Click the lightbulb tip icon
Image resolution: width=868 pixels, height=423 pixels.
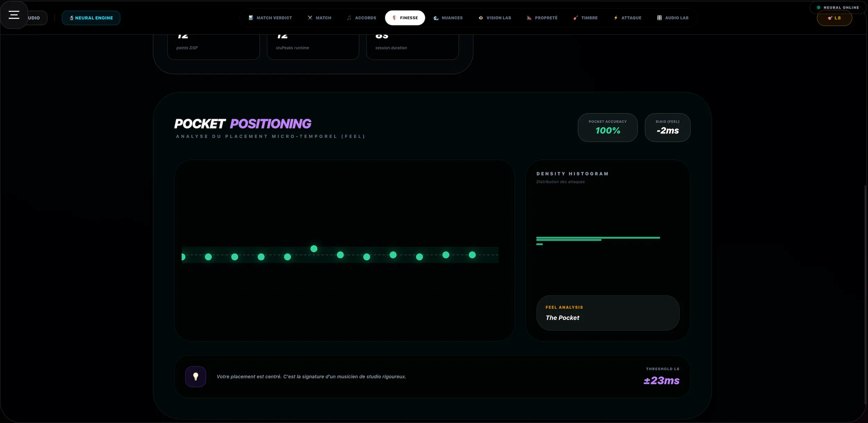[195, 376]
